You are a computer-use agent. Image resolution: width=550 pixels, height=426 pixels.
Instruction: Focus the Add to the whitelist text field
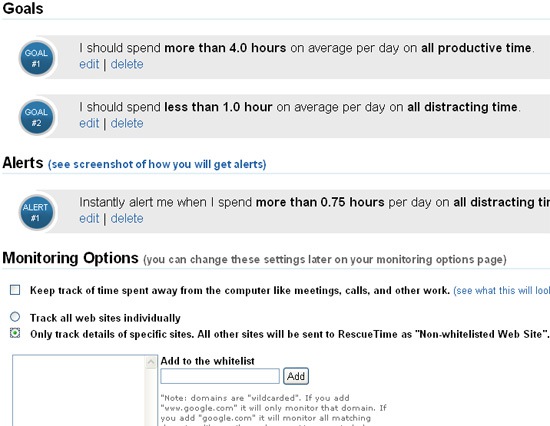(220, 376)
